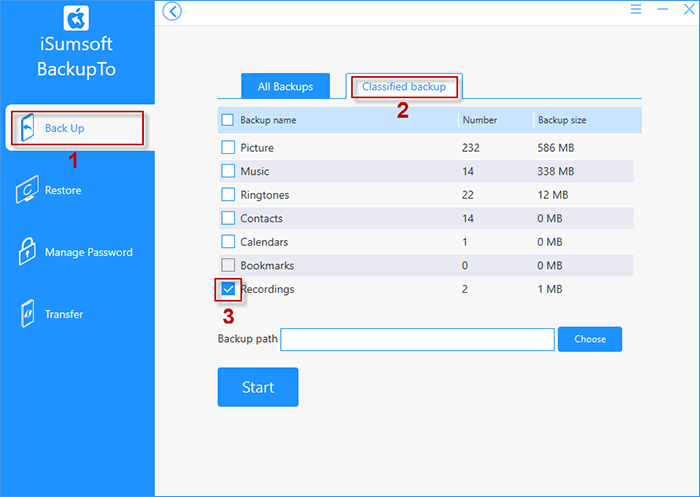Viewport: 700px width, 497px height.
Task: Click the Restore monitor icon
Action: (x=27, y=190)
